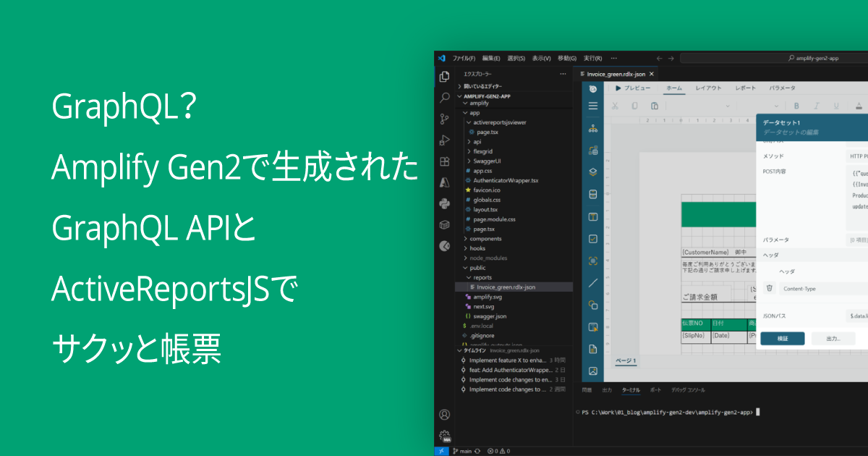Open the Accounts icon in activity bar
868x456 pixels.
445,415
